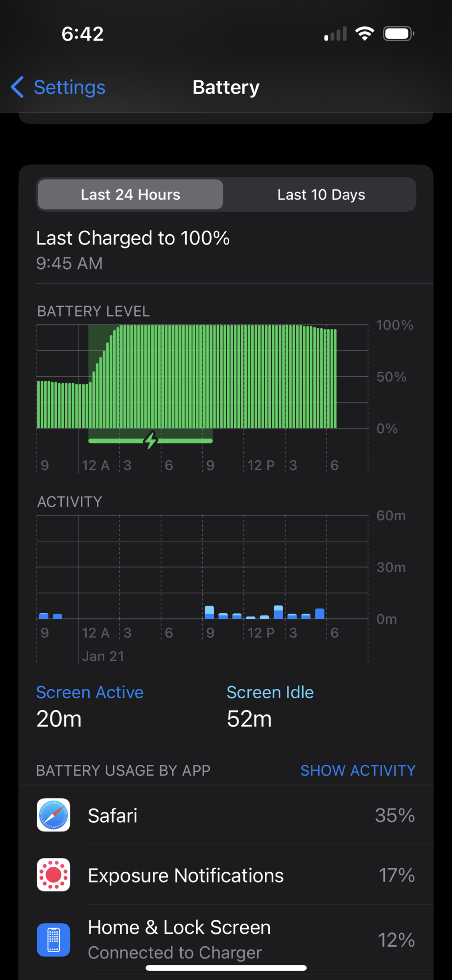Tap the Screen Active label
Viewport: 452px width, 980px height.
tap(90, 692)
